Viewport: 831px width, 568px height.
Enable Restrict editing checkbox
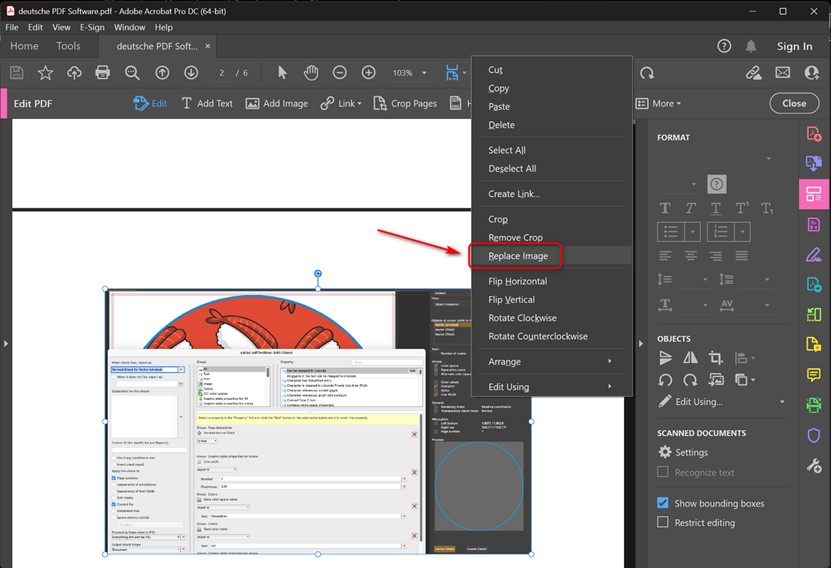click(662, 522)
